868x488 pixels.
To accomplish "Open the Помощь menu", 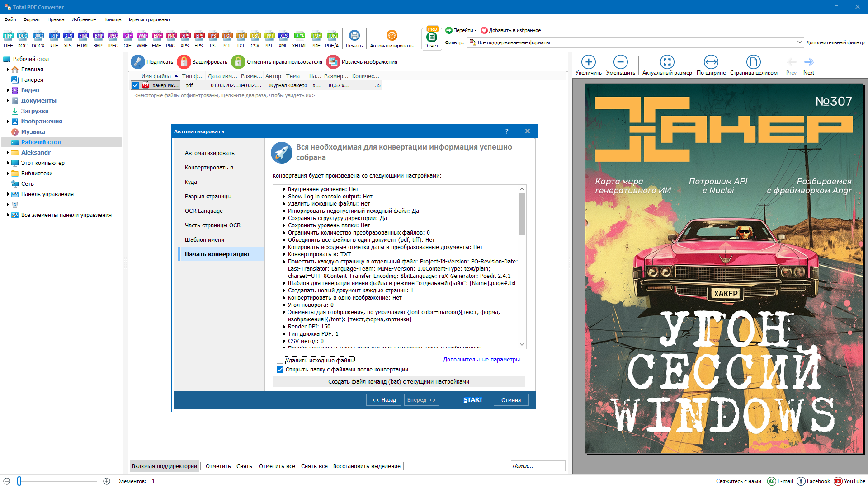I will pyautogui.click(x=112, y=19).
